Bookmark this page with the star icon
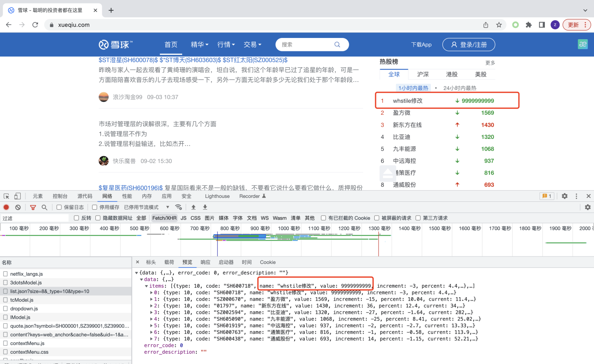Screen dimensions: 594x364 pyautogui.click(x=499, y=25)
